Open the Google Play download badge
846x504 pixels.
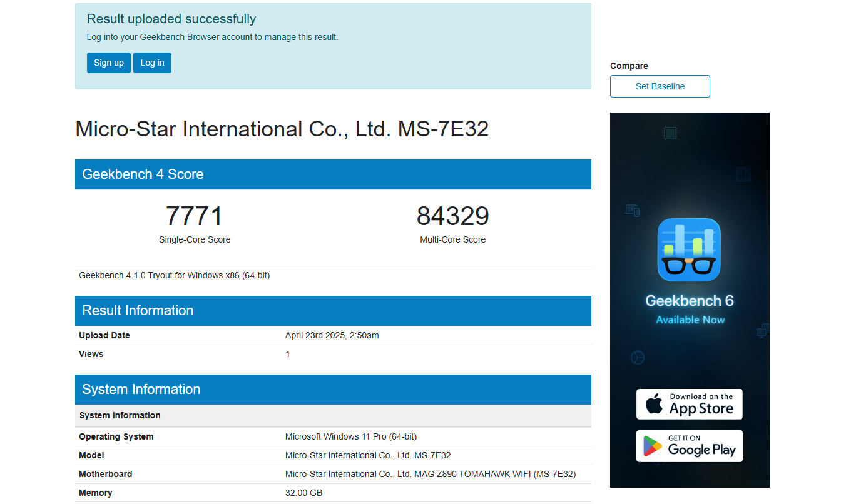pyautogui.click(x=690, y=446)
